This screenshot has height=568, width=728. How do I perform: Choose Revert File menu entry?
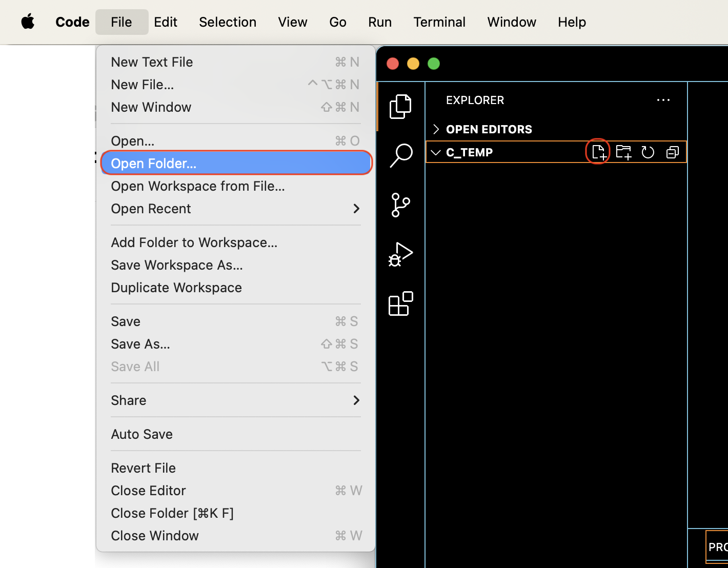coord(236,468)
